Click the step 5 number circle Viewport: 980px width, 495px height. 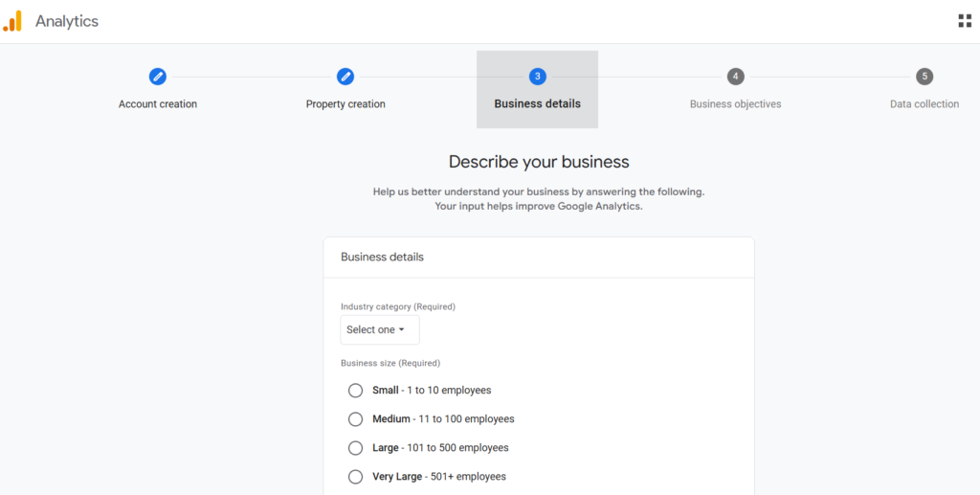924,77
